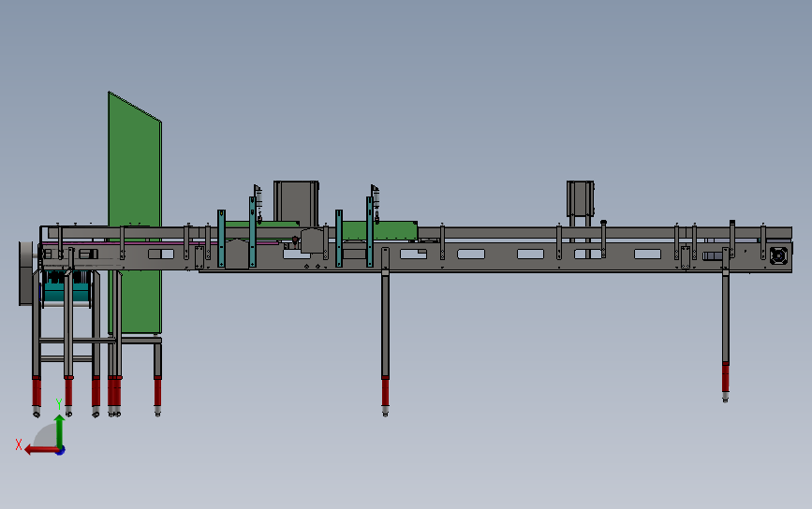Select the black fan at the conveyor's right end

[778, 255]
